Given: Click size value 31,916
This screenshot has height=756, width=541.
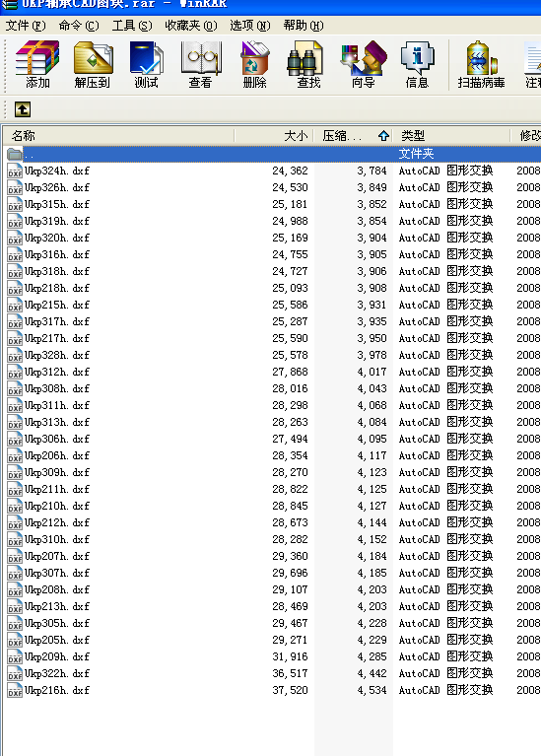Looking at the screenshot, I should [290, 656].
